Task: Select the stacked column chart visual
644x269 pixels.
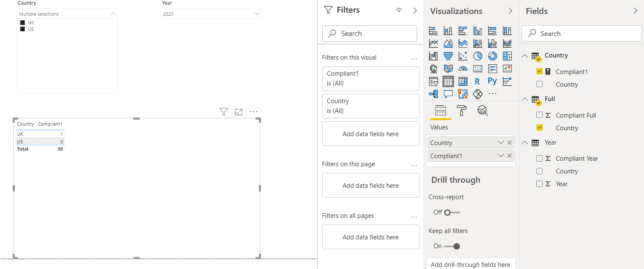Action: click(448, 31)
